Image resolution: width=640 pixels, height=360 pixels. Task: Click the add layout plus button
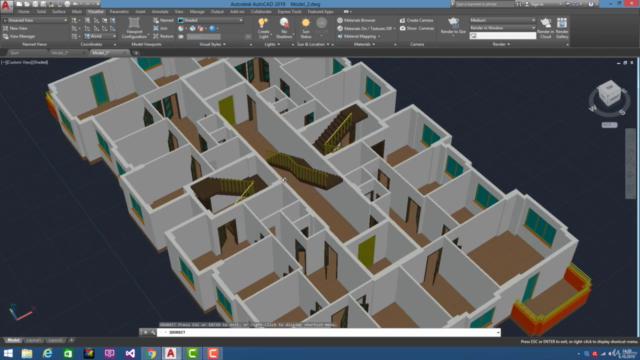pyautogui.click(x=71, y=340)
